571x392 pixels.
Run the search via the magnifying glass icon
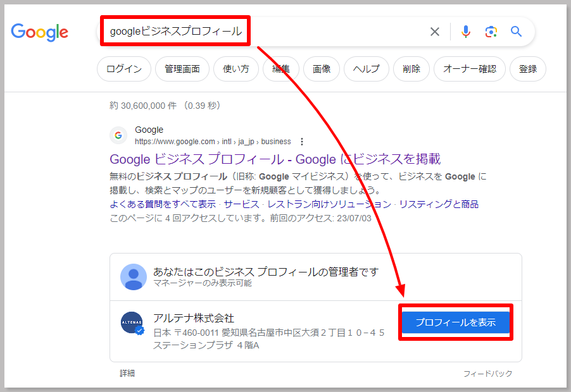(x=516, y=31)
